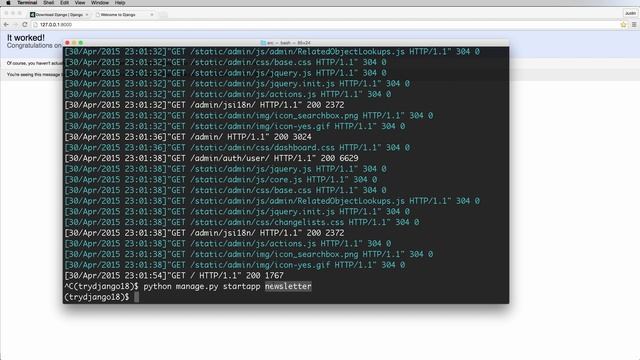Switch to the Download Django browser tab
This screenshot has height=360, width=640.
pyautogui.click(x=59, y=15)
